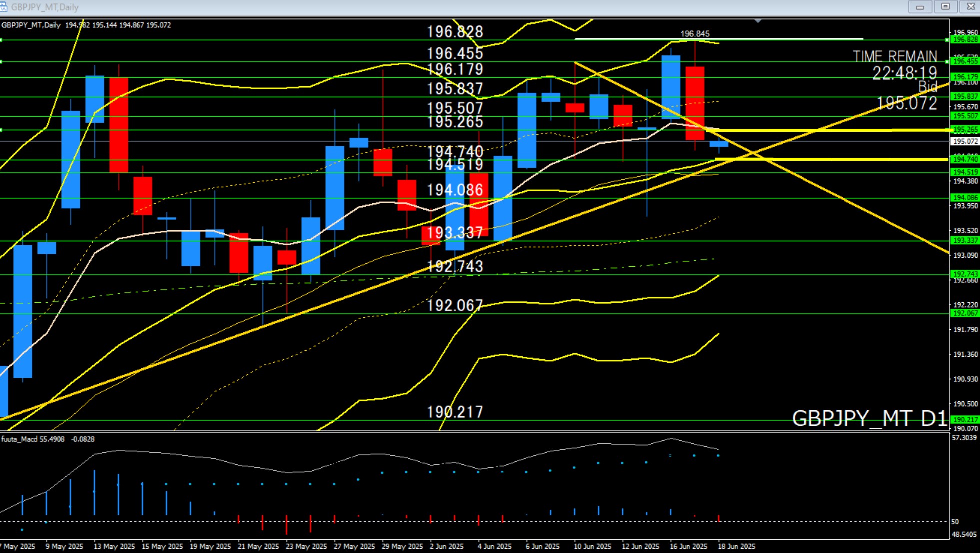Screen dimensions: 980x553
Task: Click the 196.845 high price label
Action: click(x=695, y=33)
